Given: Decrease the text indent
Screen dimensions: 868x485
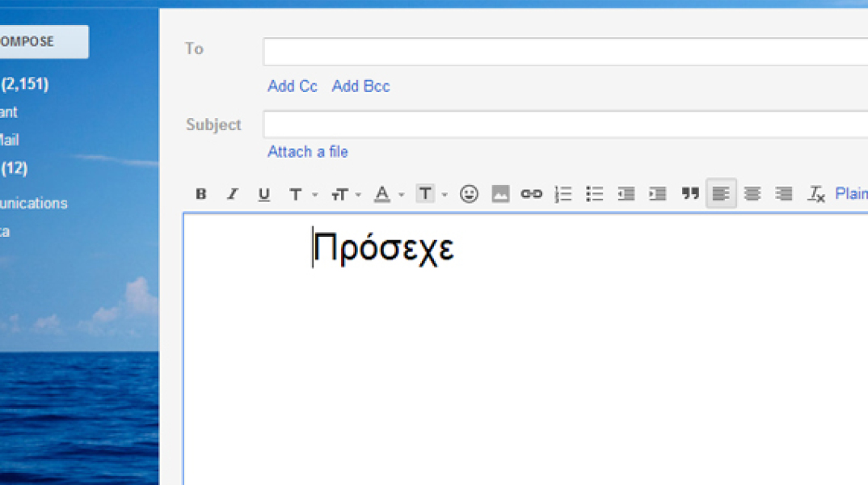Looking at the screenshot, I should point(626,194).
